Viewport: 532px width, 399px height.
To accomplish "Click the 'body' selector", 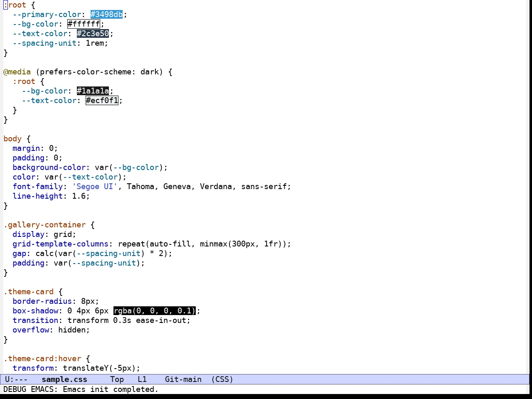I will pos(12,139).
